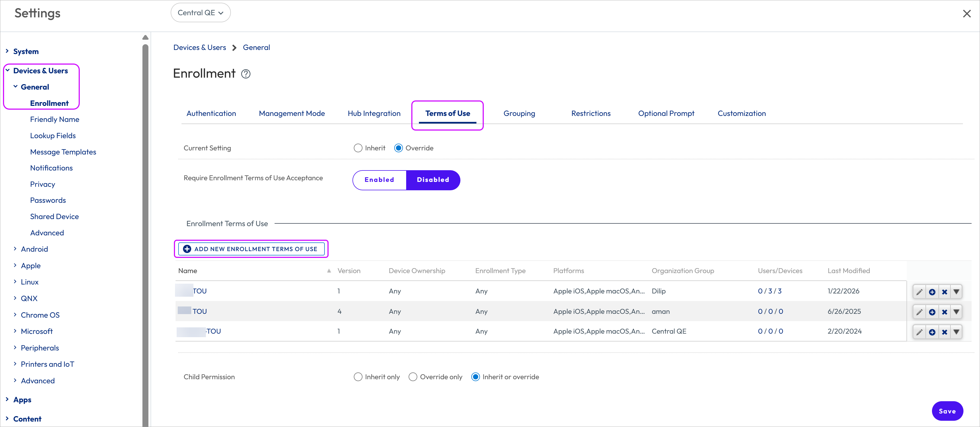
Task: Choose Override only child permission
Action: point(413,377)
